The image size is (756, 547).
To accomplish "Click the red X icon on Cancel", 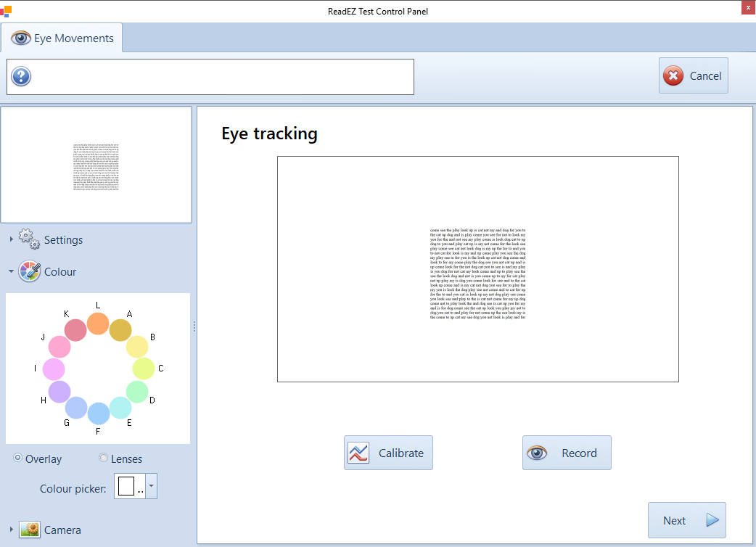I will (x=673, y=76).
